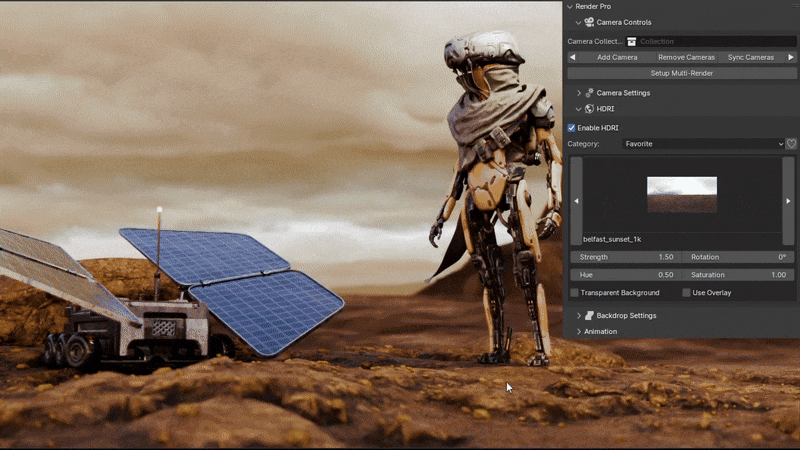Select the belfast_sunset_1k HDRI thumbnail

[x=682, y=194]
